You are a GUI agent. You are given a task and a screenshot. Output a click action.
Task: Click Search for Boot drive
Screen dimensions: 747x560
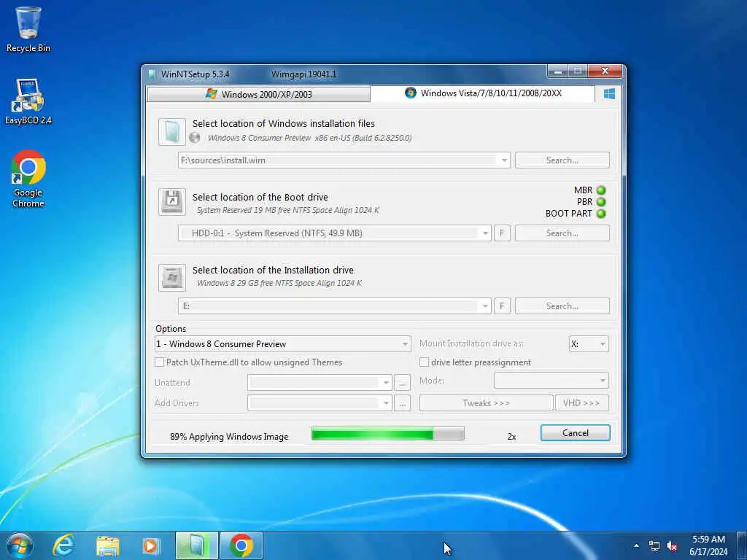point(562,233)
